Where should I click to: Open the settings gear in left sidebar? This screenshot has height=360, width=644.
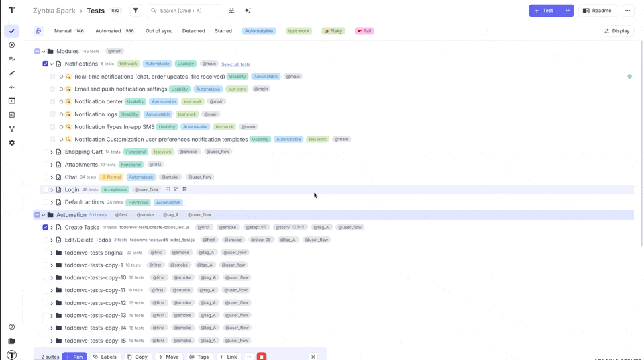[11, 143]
